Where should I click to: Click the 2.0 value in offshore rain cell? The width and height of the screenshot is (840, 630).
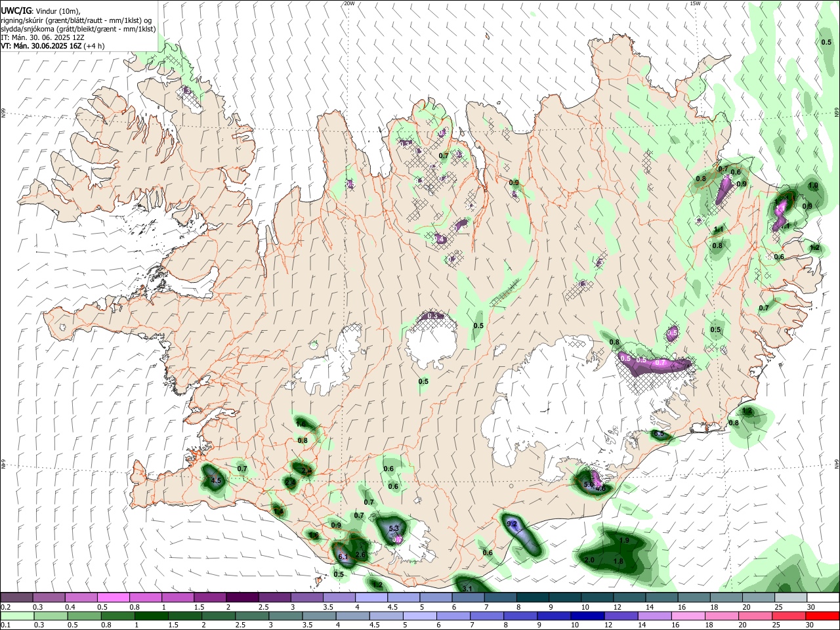[x=589, y=560]
